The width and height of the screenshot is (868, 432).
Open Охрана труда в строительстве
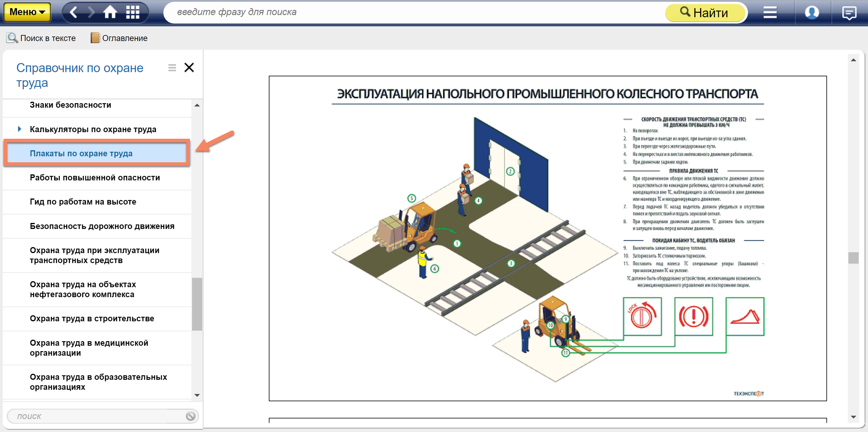97,318
